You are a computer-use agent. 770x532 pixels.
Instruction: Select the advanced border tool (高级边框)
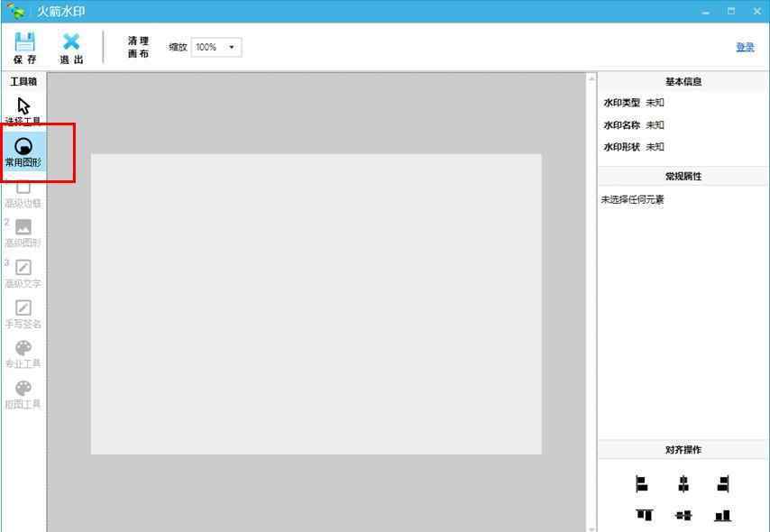23,192
